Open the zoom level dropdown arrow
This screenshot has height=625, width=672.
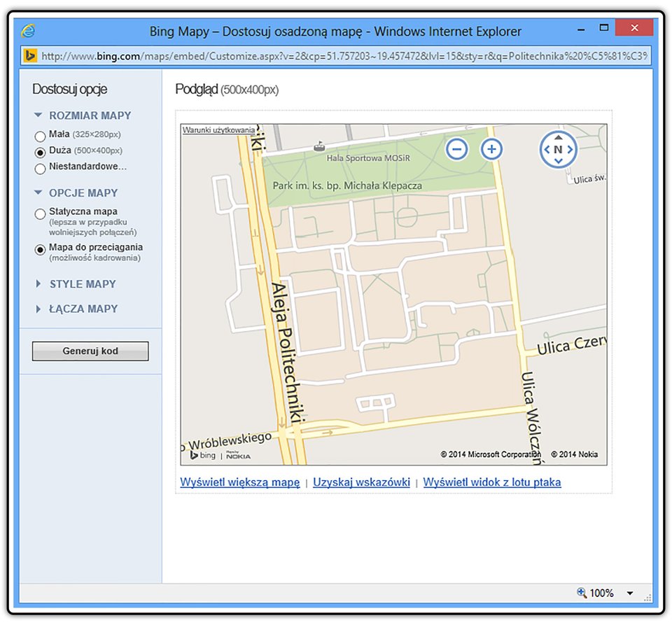(x=630, y=594)
